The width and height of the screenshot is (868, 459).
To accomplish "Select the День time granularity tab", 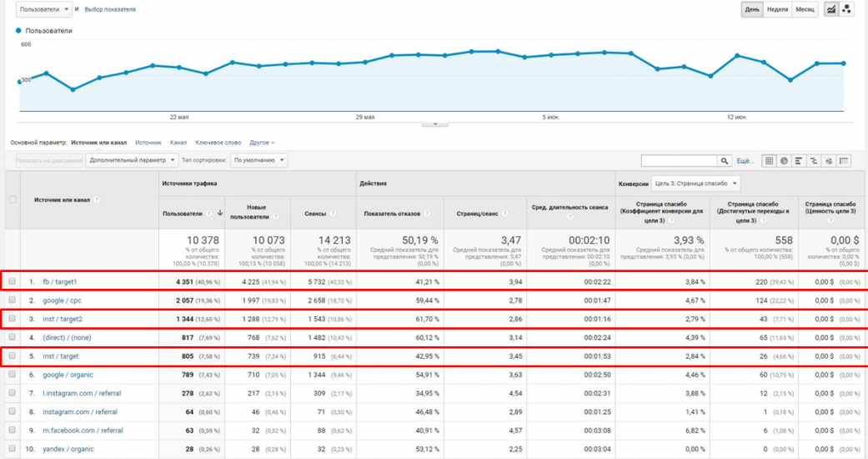I will click(x=752, y=9).
